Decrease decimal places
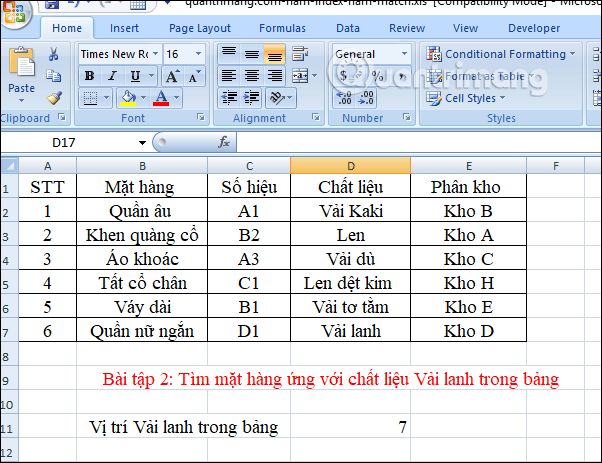 click(x=366, y=98)
